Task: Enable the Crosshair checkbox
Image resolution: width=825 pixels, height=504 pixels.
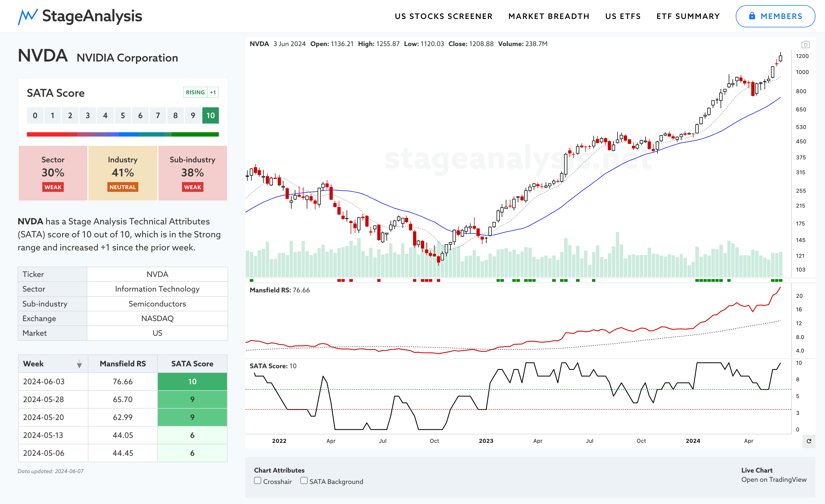Action: (x=257, y=481)
